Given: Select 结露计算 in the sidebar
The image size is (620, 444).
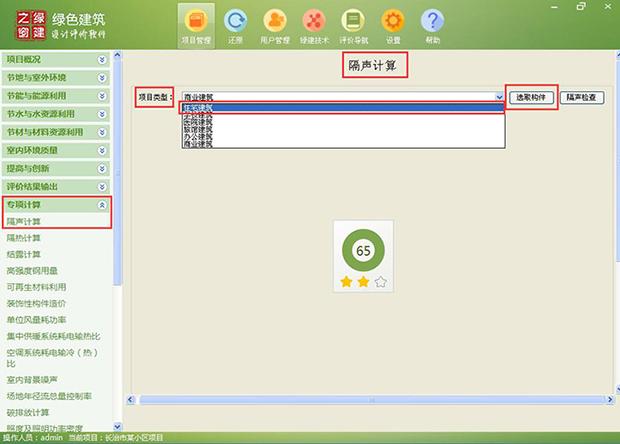Looking at the screenshot, I should coord(24,254).
